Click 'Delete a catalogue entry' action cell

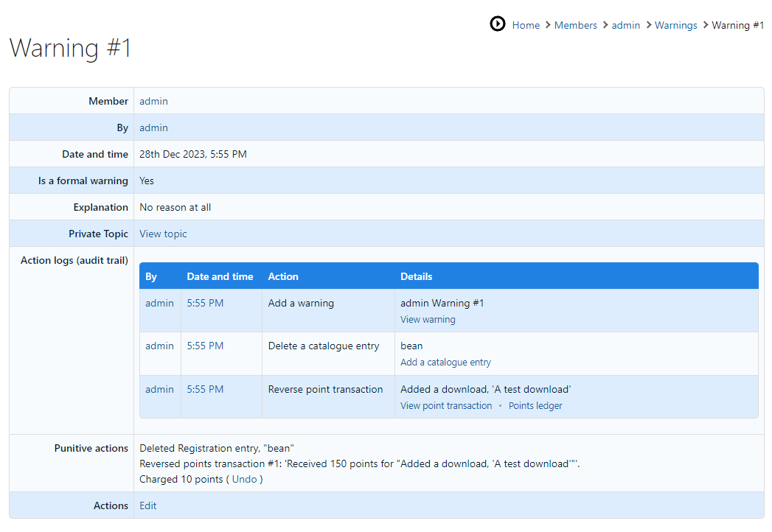[324, 346]
